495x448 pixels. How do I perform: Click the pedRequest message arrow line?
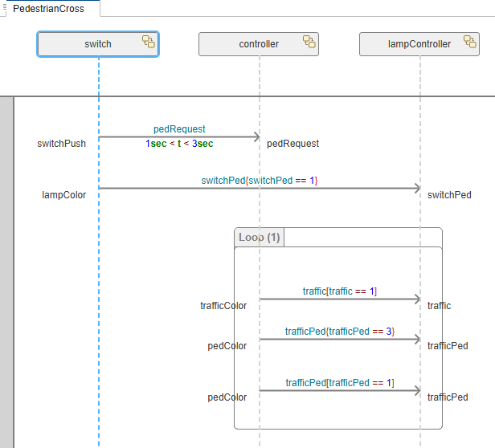click(x=179, y=137)
